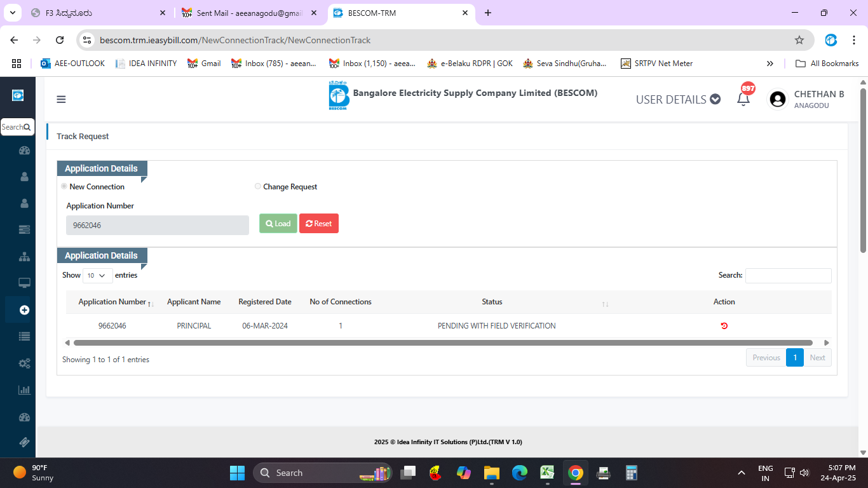This screenshot has height=488, width=868.
Task: Expand the bookmarks overflow chevron
Action: click(770, 64)
